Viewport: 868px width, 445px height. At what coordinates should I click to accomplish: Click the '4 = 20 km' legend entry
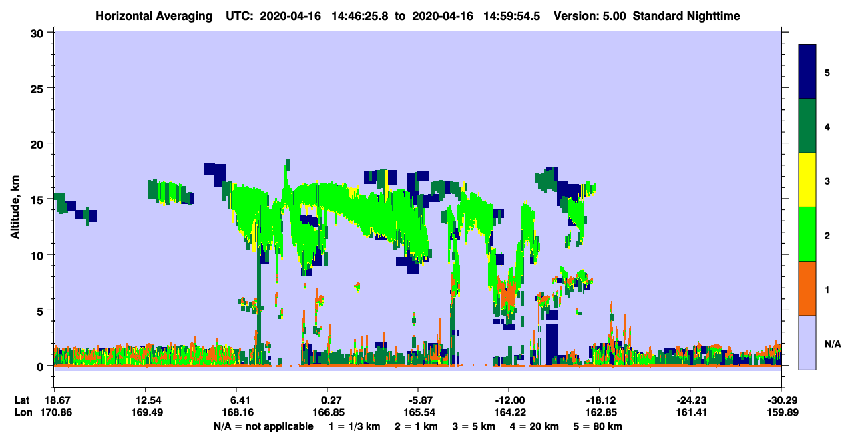point(535,426)
